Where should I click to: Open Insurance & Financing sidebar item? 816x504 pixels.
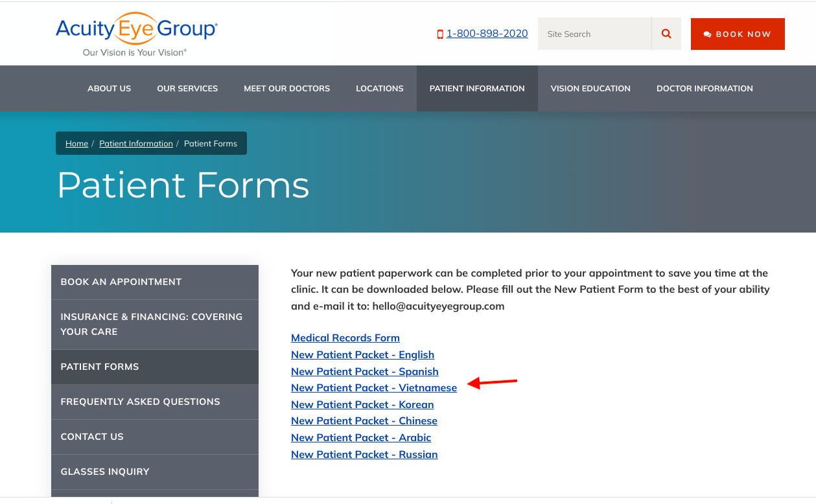(155, 325)
